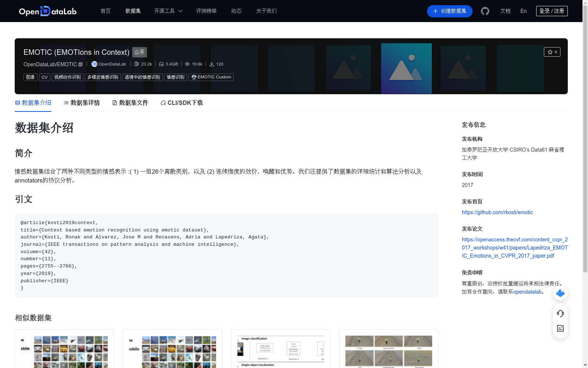The image size is (588, 368).
Task: Click the 19.6k views eye icon
Action: coord(187,64)
